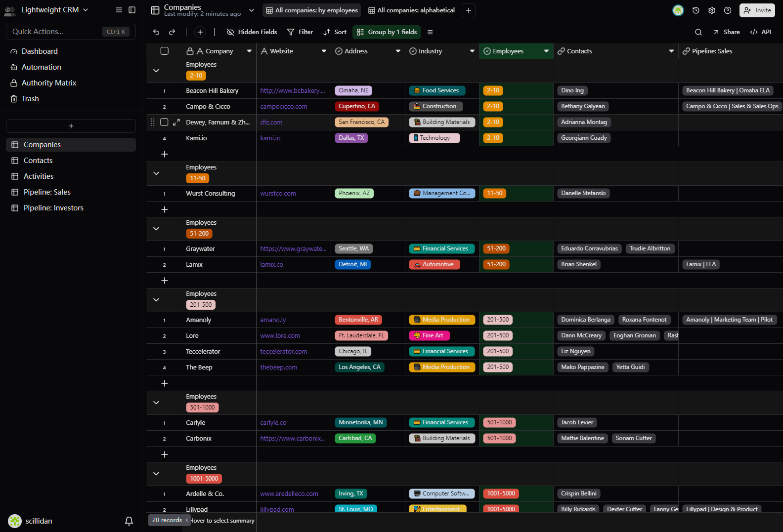Image resolution: width=783 pixels, height=532 pixels.
Task: Select the Activities table in sidebar
Action: 71,176
